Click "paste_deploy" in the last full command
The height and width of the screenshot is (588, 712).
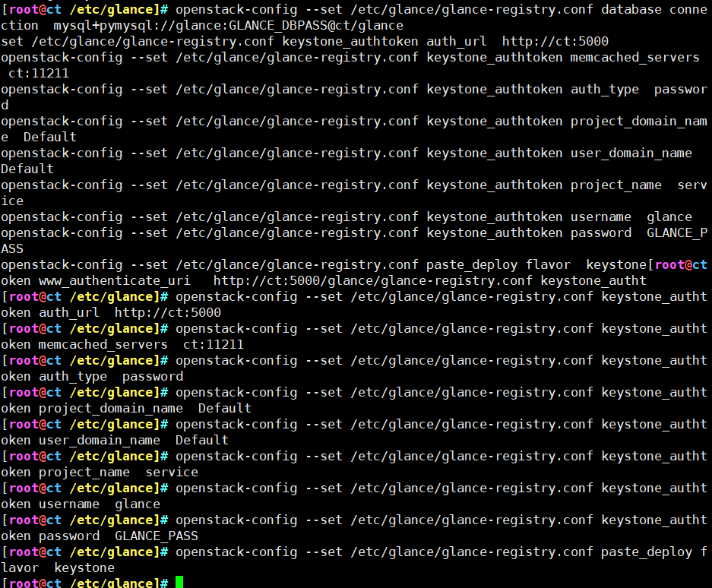pyautogui.click(x=647, y=552)
